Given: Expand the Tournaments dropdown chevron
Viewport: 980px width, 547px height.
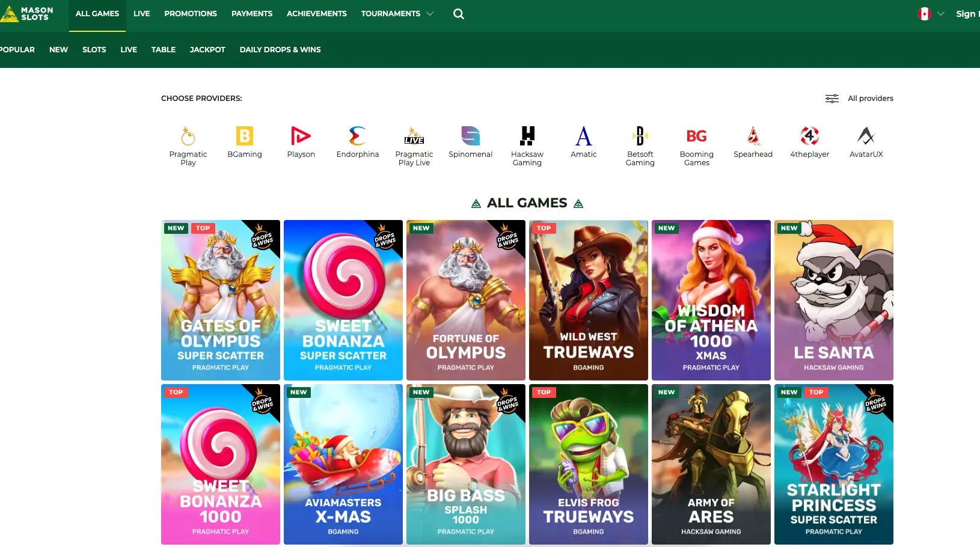Looking at the screenshot, I should click(x=430, y=13).
